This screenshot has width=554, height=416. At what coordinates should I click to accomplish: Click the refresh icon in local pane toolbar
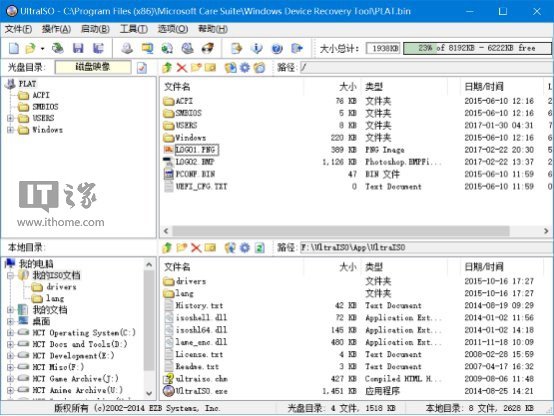(x=260, y=248)
